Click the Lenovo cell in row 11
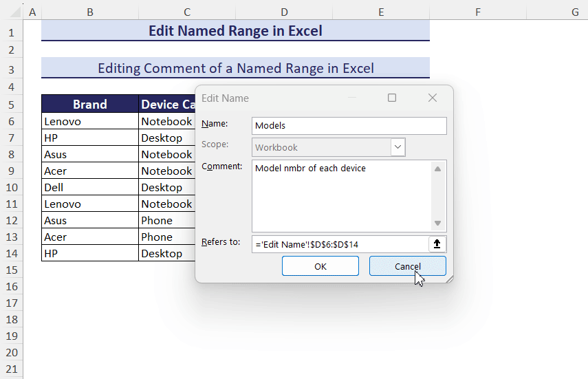This screenshot has width=588, height=379. (90, 204)
